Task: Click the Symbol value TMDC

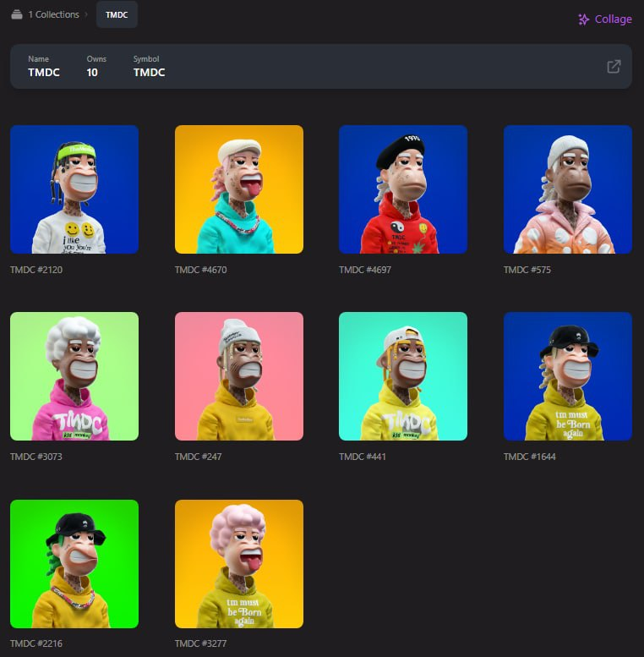Action: [149, 73]
